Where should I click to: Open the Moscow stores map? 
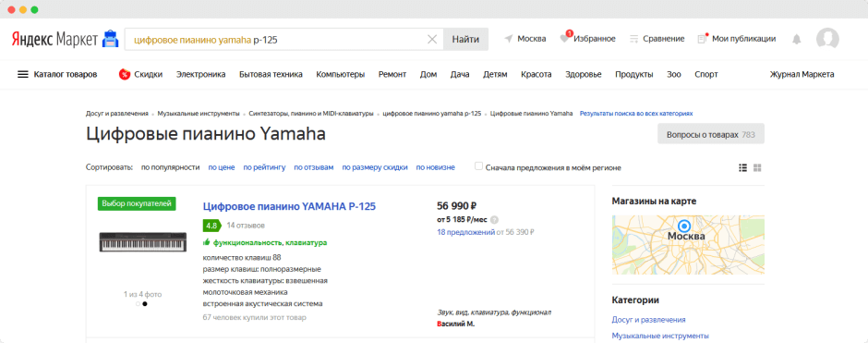click(x=688, y=244)
